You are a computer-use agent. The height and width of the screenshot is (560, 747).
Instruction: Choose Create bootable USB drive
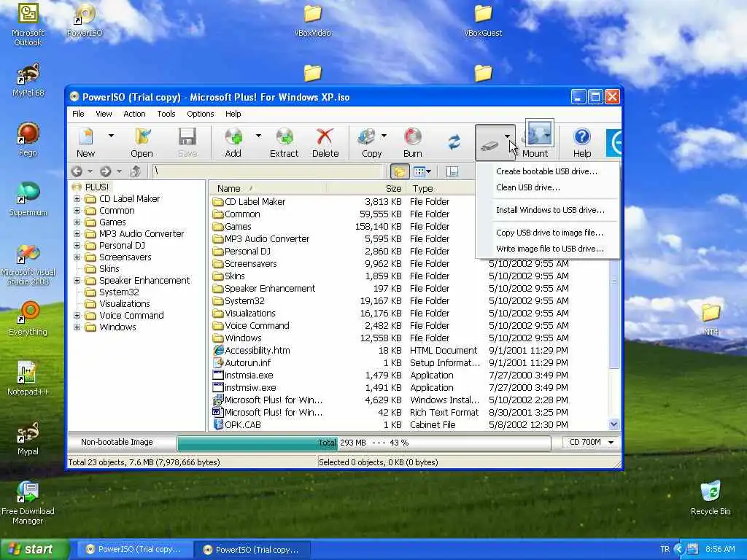(x=547, y=171)
